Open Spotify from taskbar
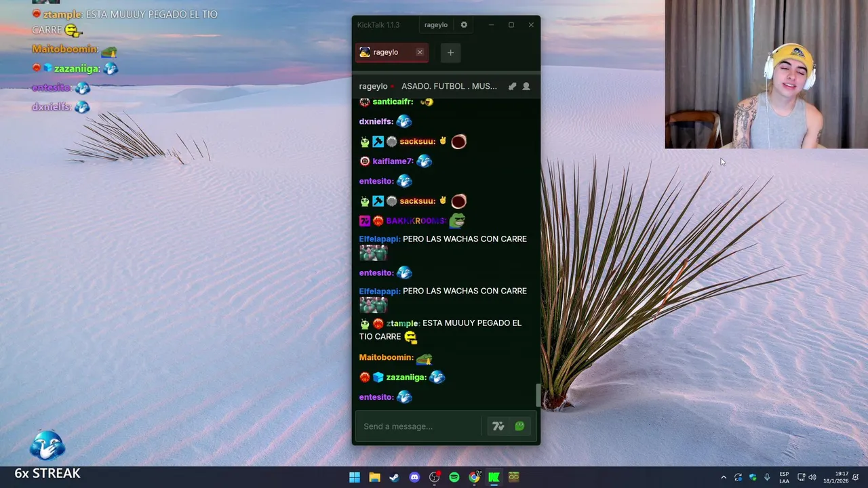868x488 pixels. (454, 477)
